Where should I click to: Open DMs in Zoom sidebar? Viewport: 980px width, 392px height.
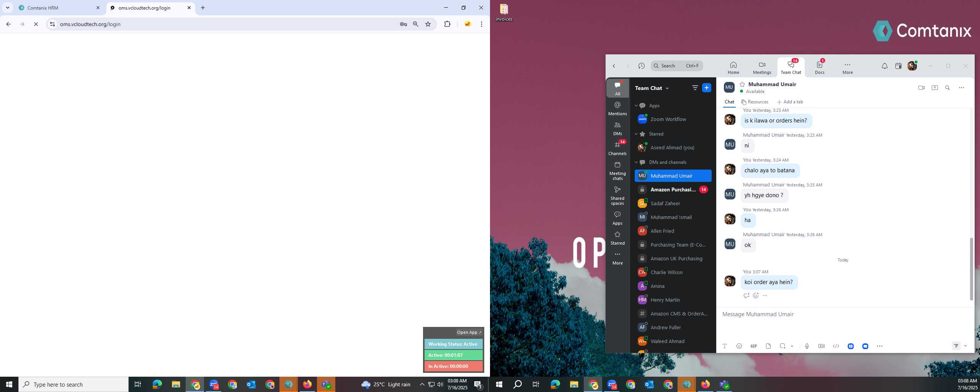click(617, 129)
